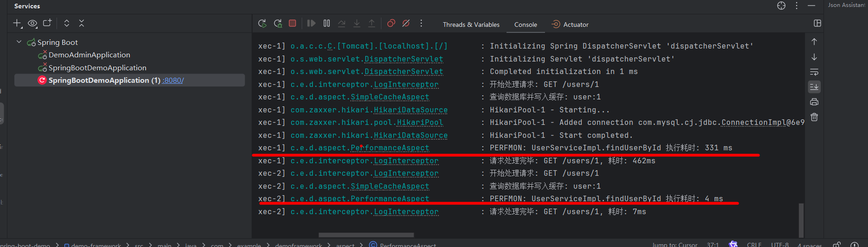Click the console horizontal scrollbar
This screenshot has width=868, height=247.
coord(366,235)
